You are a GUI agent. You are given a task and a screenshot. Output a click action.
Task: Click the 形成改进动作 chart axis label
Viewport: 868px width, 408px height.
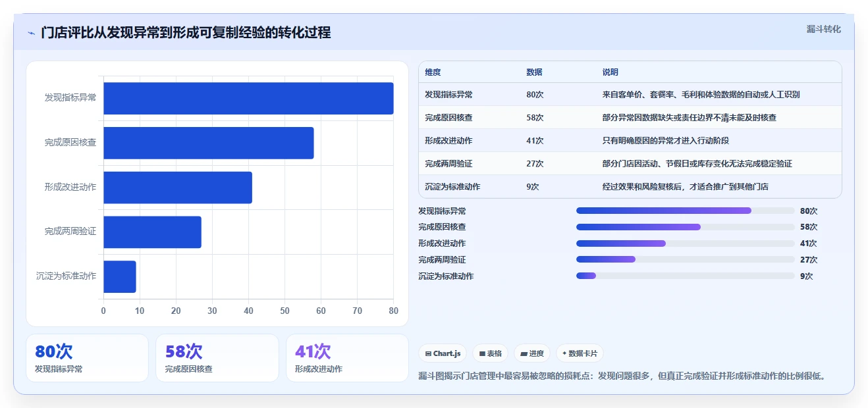[x=70, y=188]
